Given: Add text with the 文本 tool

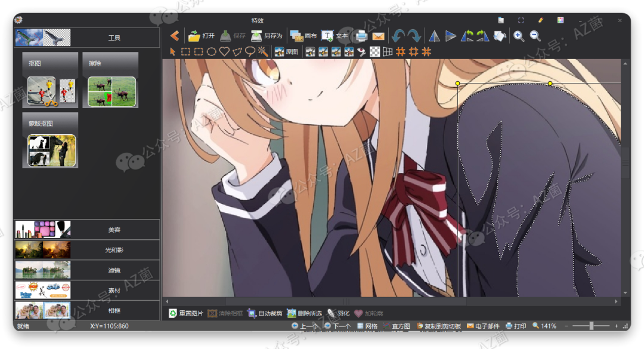Looking at the screenshot, I should tap(335, 36).
